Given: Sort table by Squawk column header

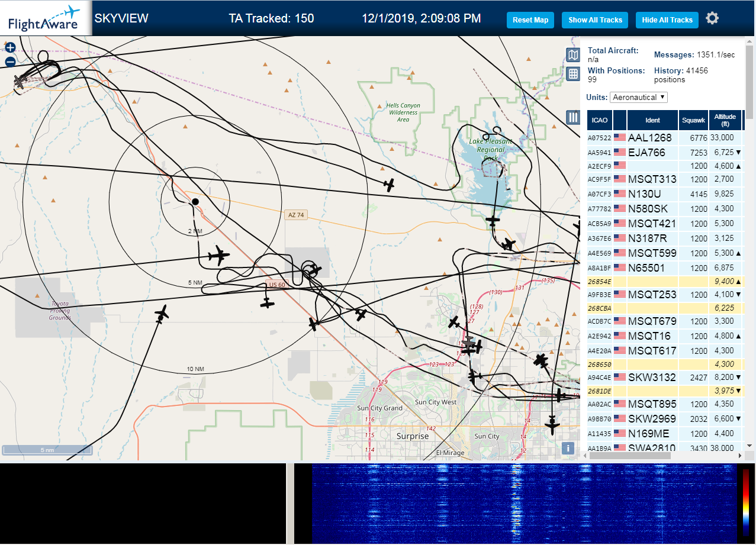Looking at the screenshot, I should coord(694,120).
